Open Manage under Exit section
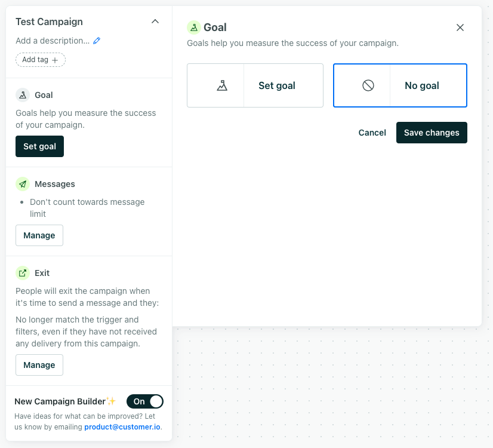Viewport: 493px width, 448px height. tap(39, 365)
